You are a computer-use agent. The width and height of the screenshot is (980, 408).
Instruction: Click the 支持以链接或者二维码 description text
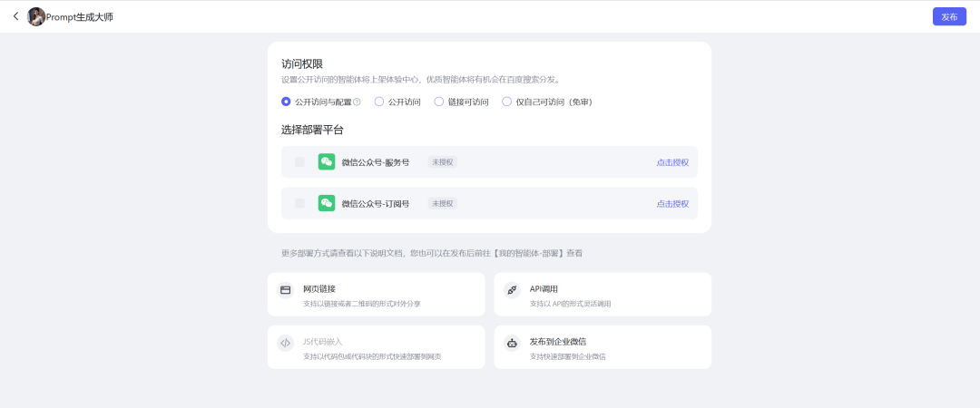(x=362, y=304)
